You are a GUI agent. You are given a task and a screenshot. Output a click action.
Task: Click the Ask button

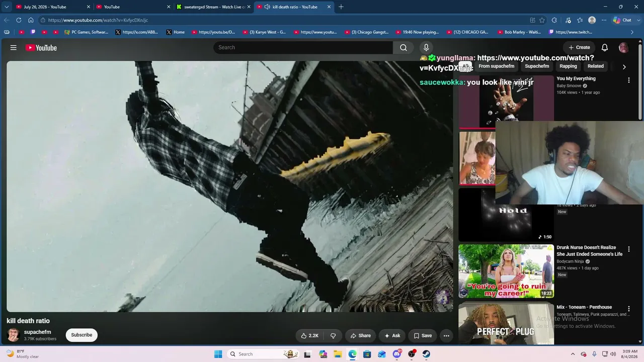pyautogui.click(x=392, y=336)
